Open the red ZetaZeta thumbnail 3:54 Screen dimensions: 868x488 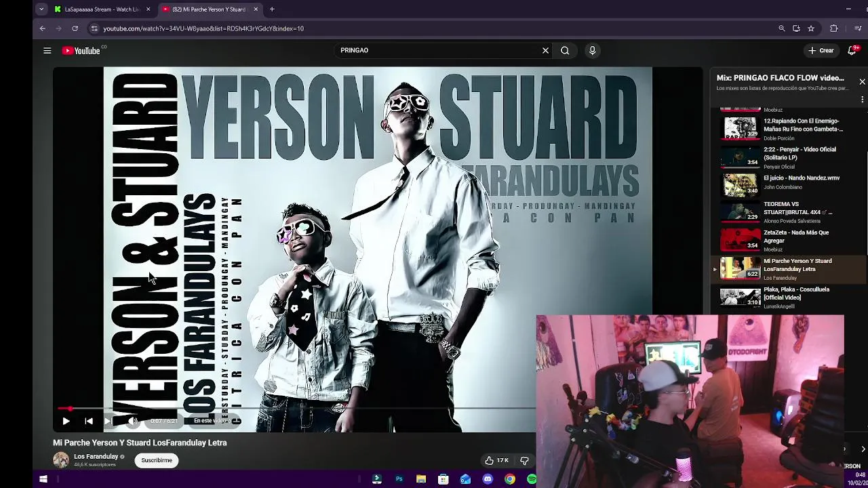click(740, 240)
